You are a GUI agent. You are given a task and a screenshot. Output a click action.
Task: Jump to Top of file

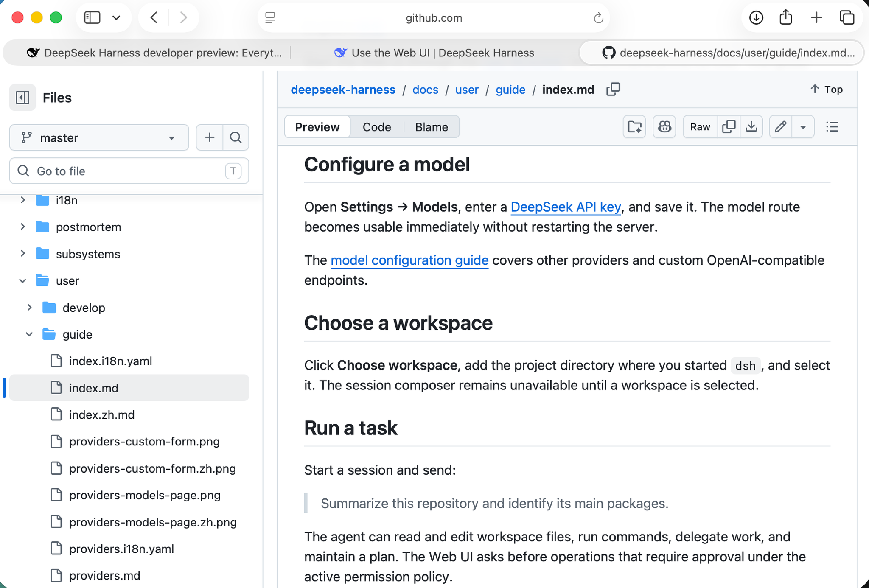coord(826,90)
